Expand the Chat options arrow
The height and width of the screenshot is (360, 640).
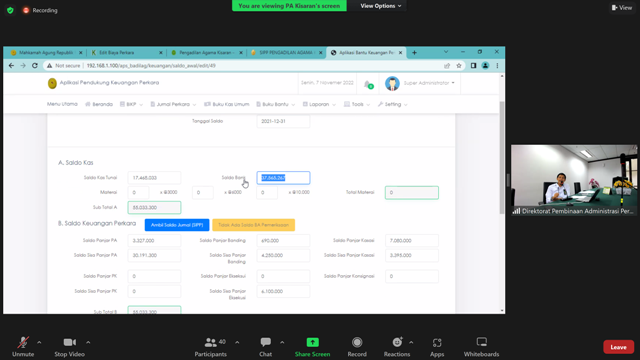coord(282,342)
